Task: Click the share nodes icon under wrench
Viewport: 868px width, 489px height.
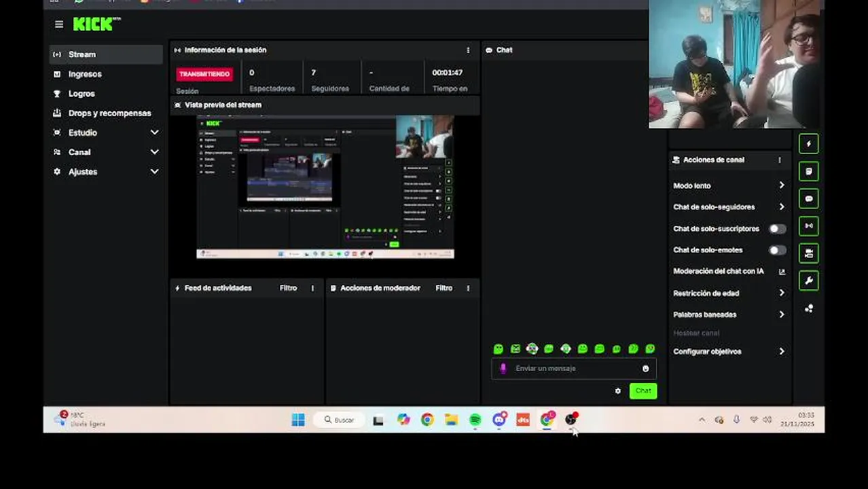Action: (x=808, y=308)
